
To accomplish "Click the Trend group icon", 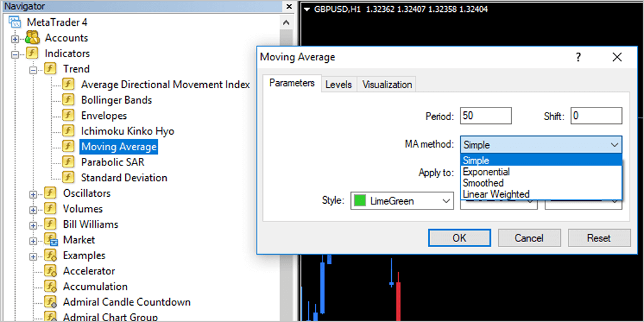I will [x=50, y=69].
